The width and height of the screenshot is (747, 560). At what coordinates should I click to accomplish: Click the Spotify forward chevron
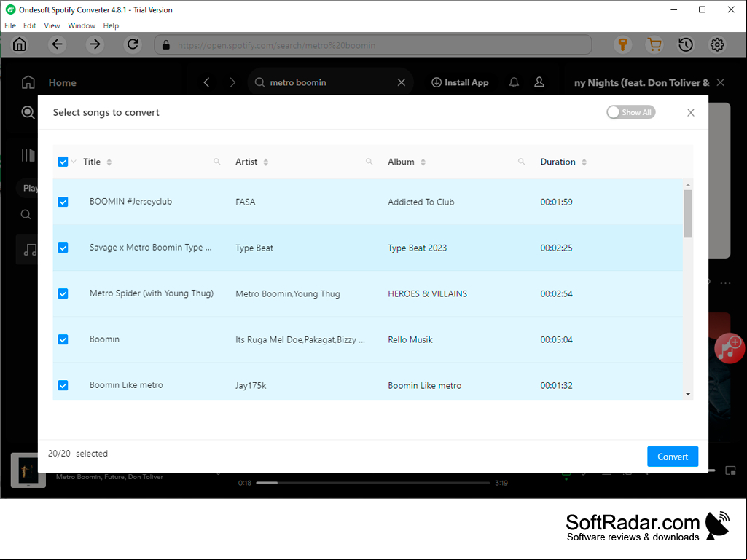coord(232,82)
